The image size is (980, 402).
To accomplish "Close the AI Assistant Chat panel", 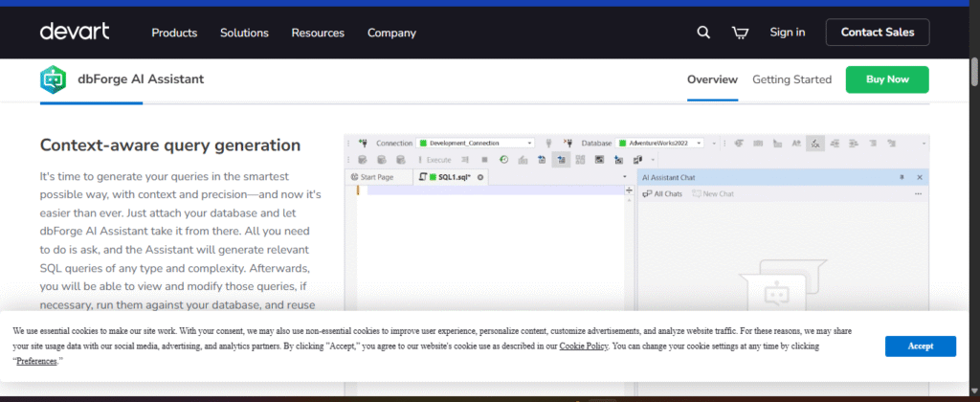I will pos(920,178).
